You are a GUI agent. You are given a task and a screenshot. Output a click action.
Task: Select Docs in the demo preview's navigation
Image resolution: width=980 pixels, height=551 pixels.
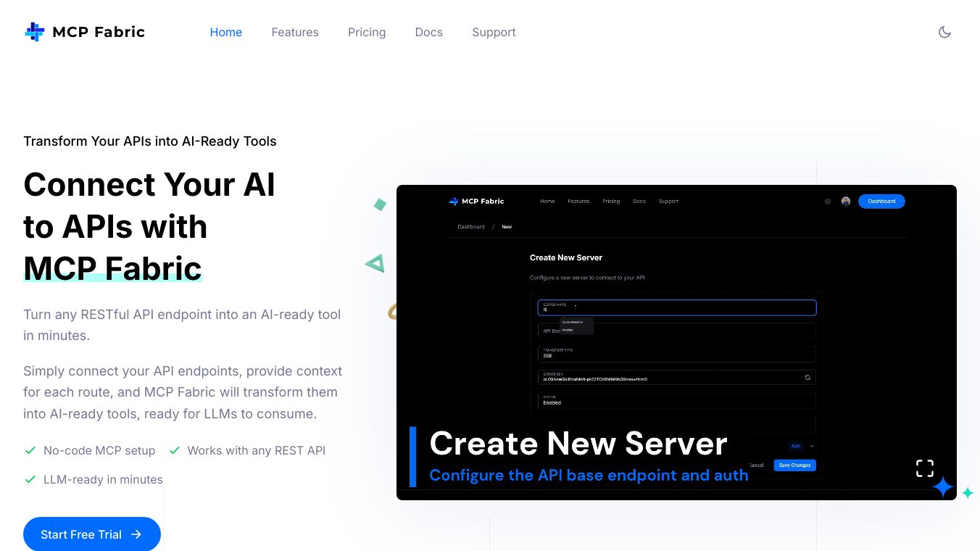pyautogui.click(x=639, y=202)
